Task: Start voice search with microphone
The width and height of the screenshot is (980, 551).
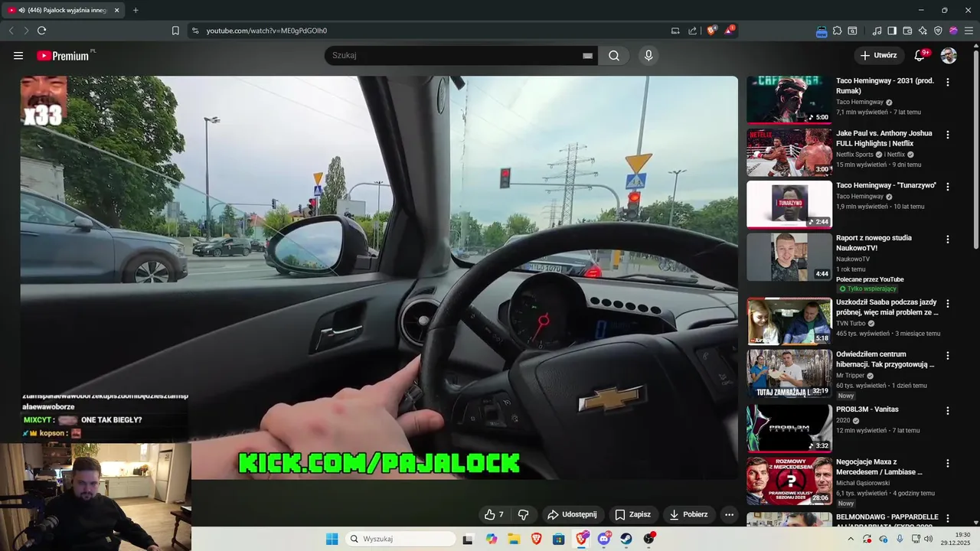Action: [x=648, y=56]
